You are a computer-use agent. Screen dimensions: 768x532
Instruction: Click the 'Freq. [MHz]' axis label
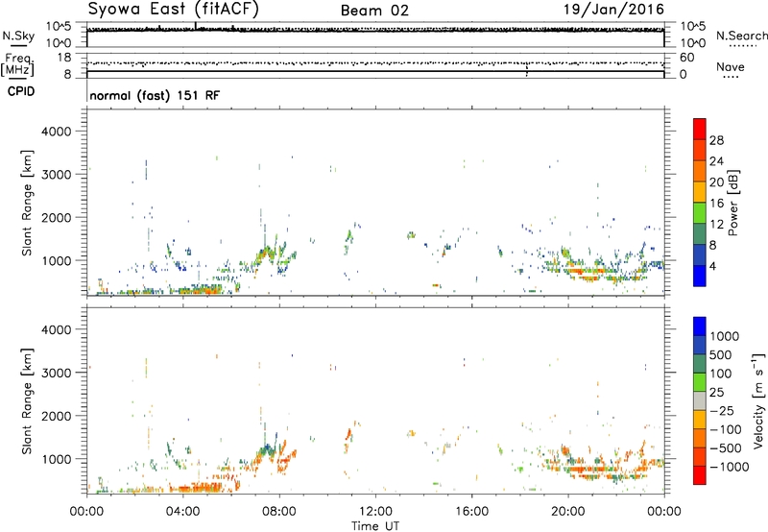(x=17, y=65)
